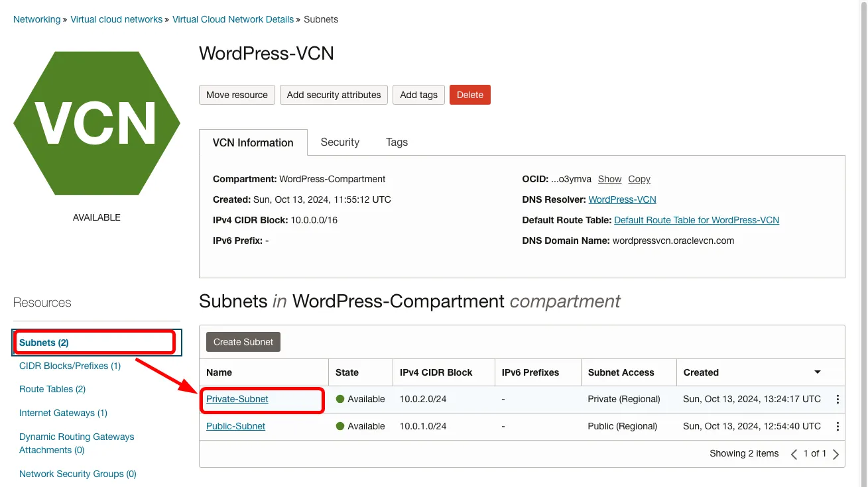Click the page vertical scrollbar
The image size is (868, 487).
click(863, 243)
